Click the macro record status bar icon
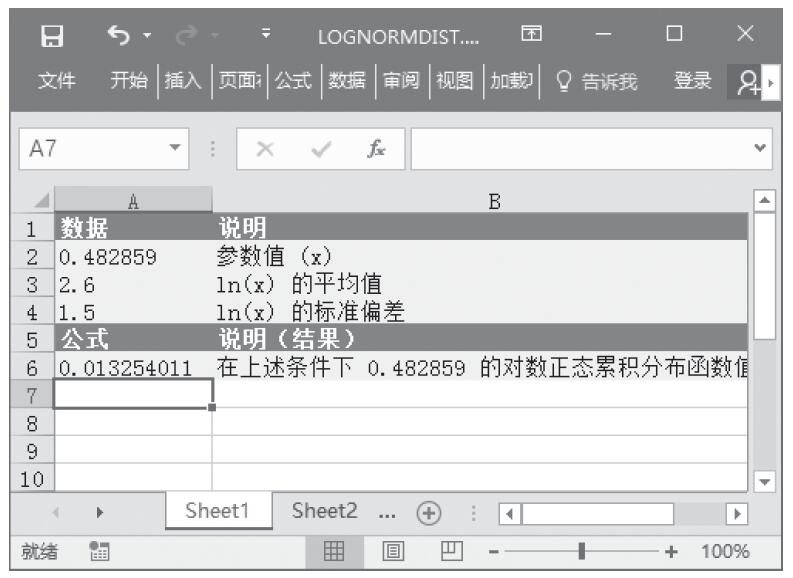Image resolution: width=793 pixels, height=578 pixels. pos(99,551)
